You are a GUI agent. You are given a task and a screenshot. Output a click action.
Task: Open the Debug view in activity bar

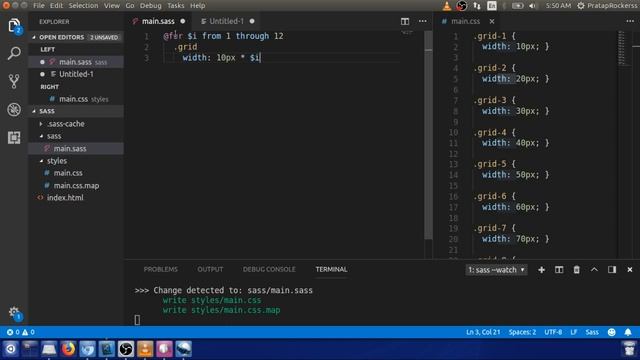(14, 109)
